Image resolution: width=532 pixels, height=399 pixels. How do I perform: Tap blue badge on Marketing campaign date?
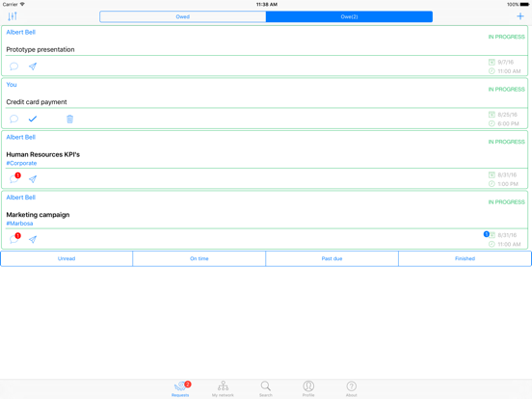(486, 234)
